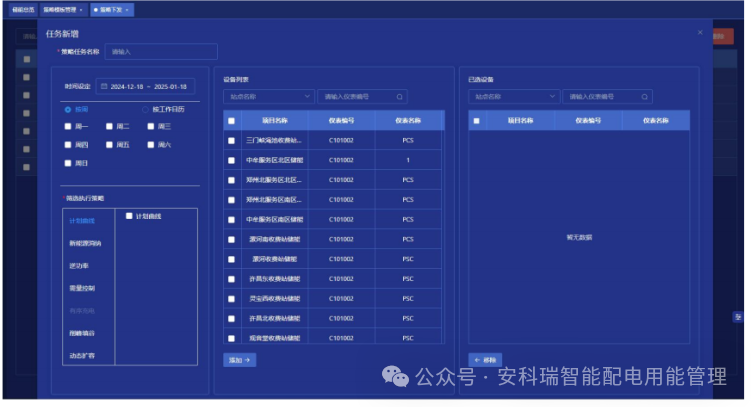Toggle select-all checkbox in 已选设备 table header
This screenshot has width=751, height=407.
click(x=477, y=121)
